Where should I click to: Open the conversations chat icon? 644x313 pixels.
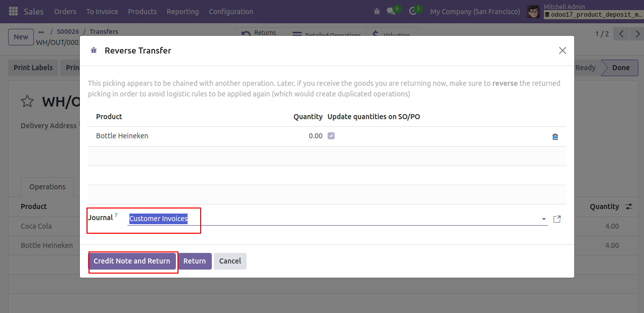[391, 11]
